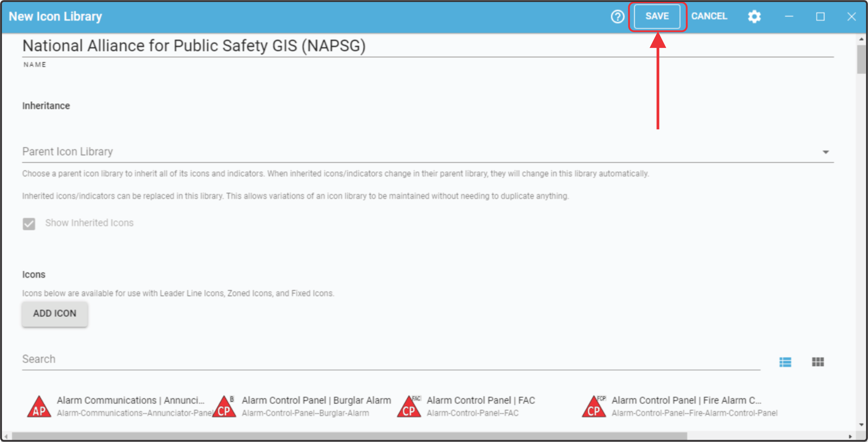Click the ADD ICON button

(x=55, y=314)
